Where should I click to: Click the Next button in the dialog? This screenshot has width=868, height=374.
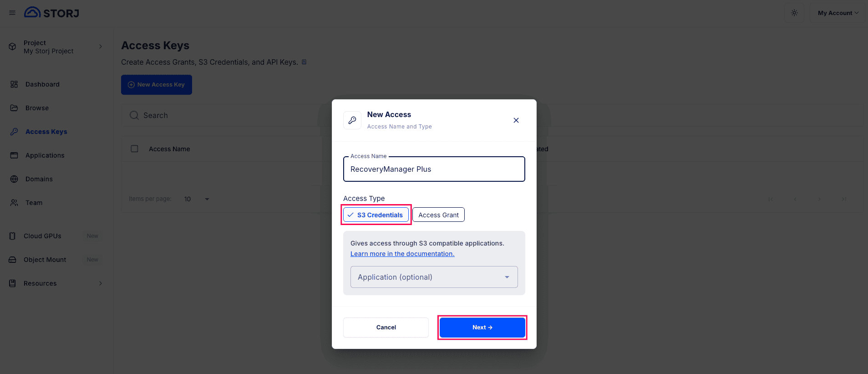coord(482,327)
